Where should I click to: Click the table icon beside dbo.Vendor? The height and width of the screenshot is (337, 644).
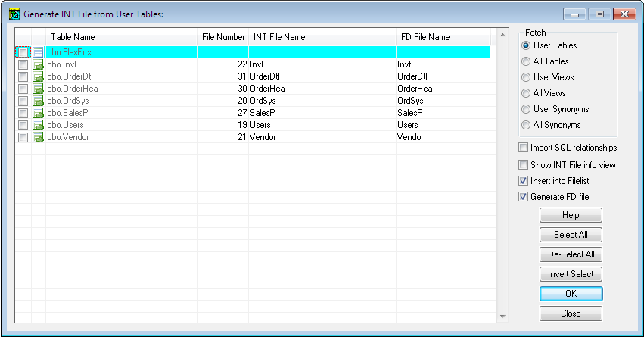[38, 137]
